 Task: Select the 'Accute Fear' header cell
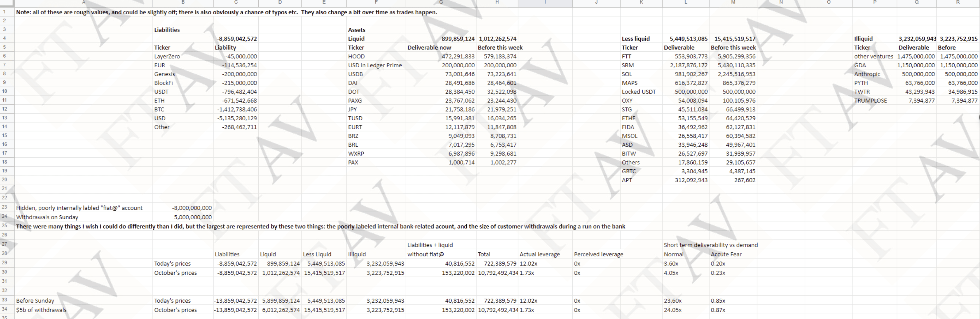click(726, 254)
